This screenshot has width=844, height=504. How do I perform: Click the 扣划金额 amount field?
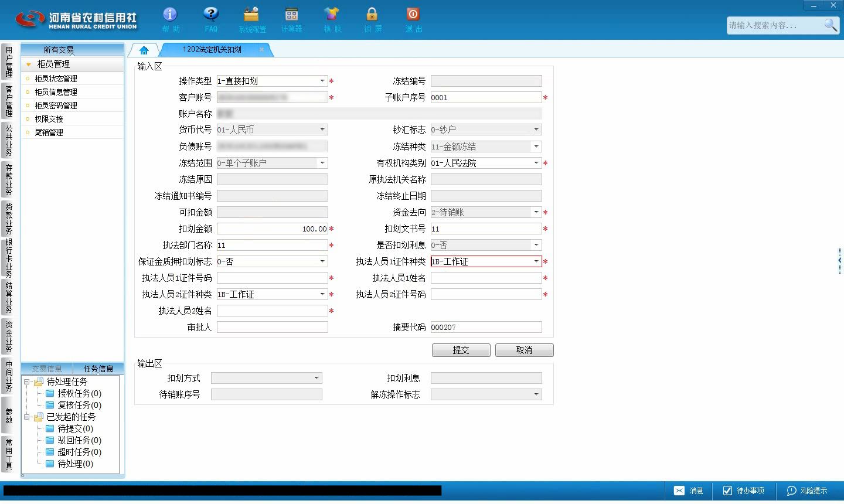click(x=273, y=229)
